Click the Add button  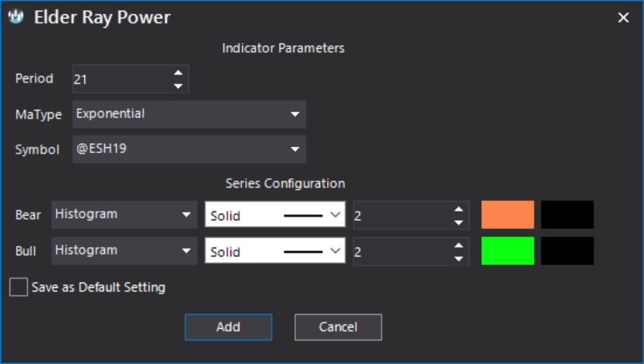[x=228, y=327]
